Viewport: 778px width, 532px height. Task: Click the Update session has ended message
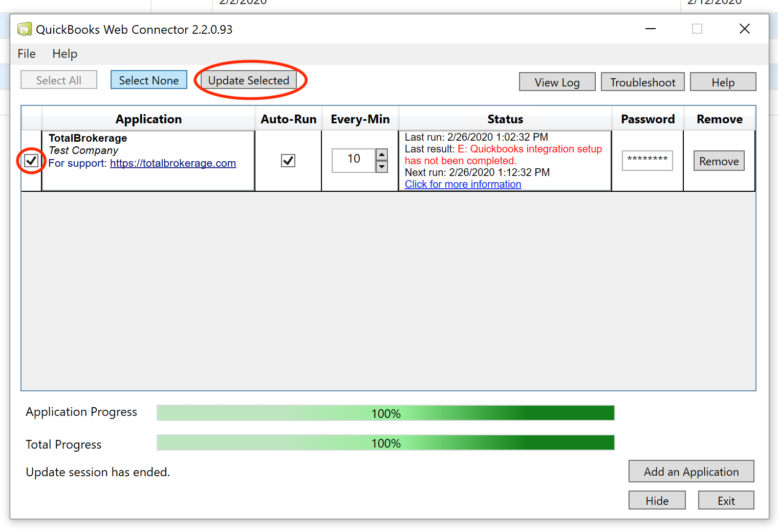[x=98, y=472]
